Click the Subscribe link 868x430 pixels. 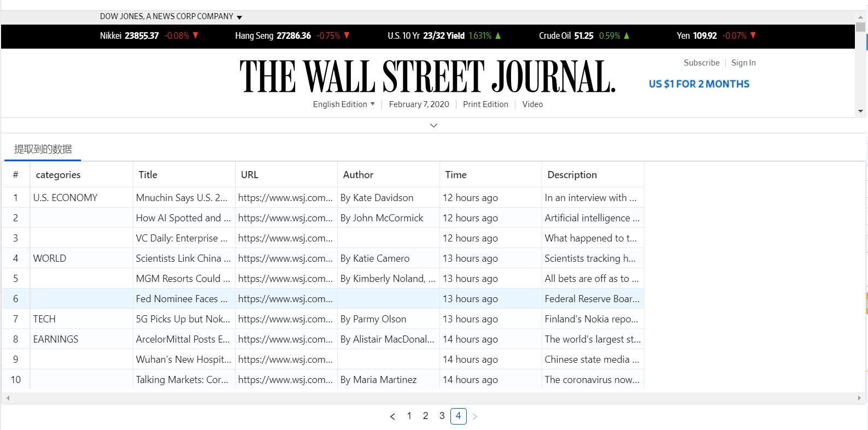pos(701,63)
